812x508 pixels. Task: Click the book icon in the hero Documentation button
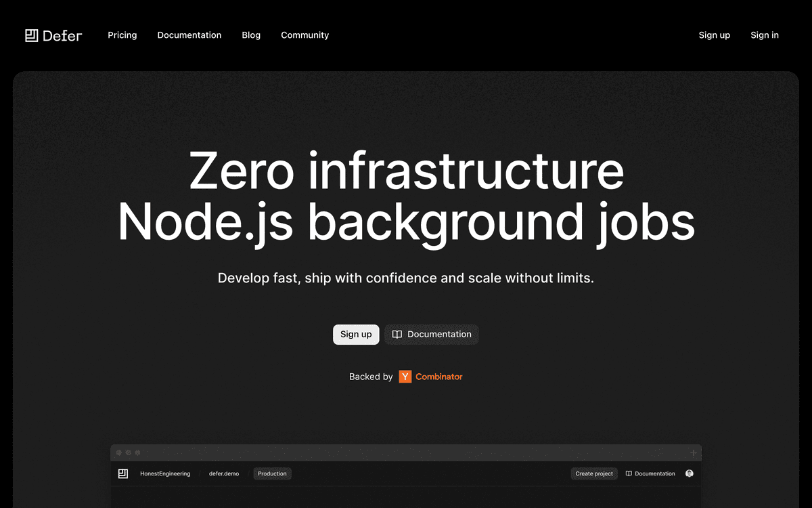pos(397,335)
